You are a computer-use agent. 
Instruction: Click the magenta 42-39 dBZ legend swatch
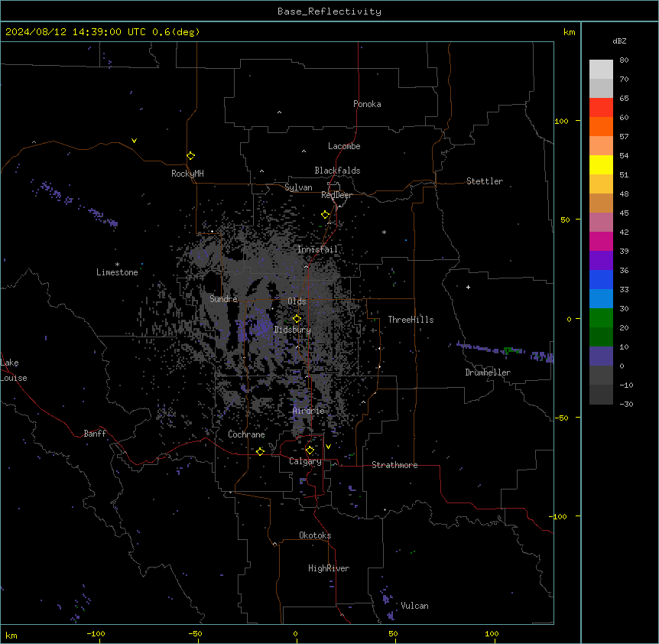click(601, 241)
